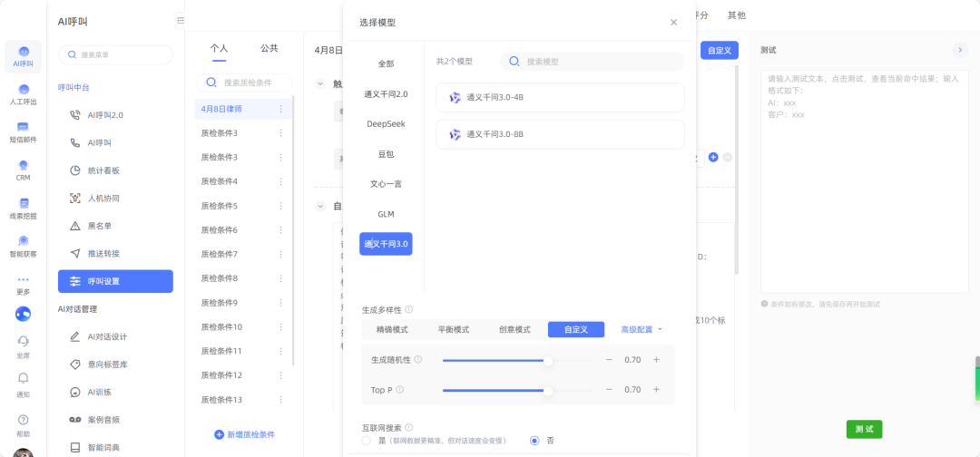Switch to 精确模式 generation mode

click(392, 329)
